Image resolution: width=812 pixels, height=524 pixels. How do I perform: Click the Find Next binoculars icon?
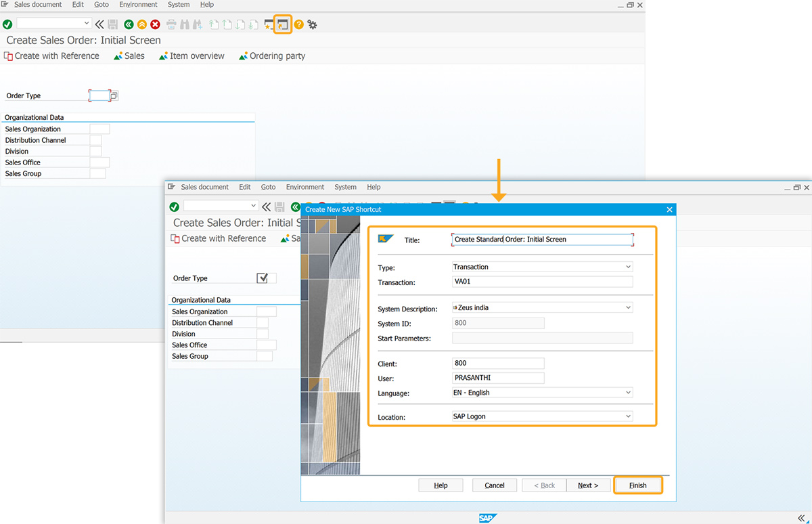coord(198,24)
